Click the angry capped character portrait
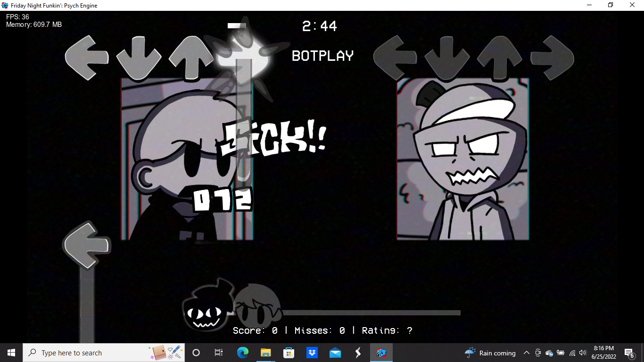 coord(463,159)
